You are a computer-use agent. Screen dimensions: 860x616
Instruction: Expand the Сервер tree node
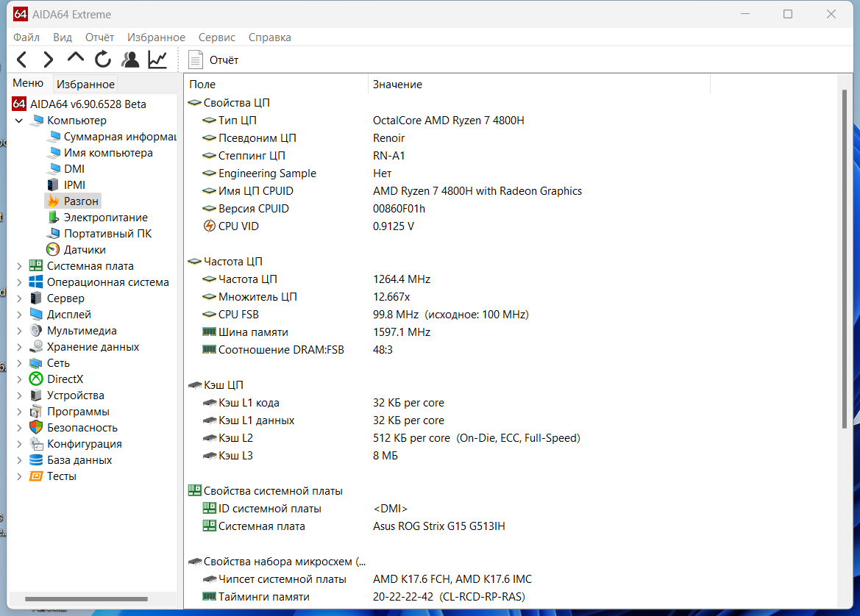click(x=19, y=298)
